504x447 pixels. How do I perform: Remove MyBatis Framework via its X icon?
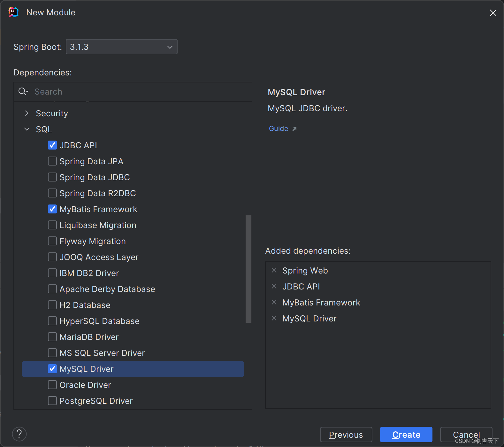click(x=274, y=302)
